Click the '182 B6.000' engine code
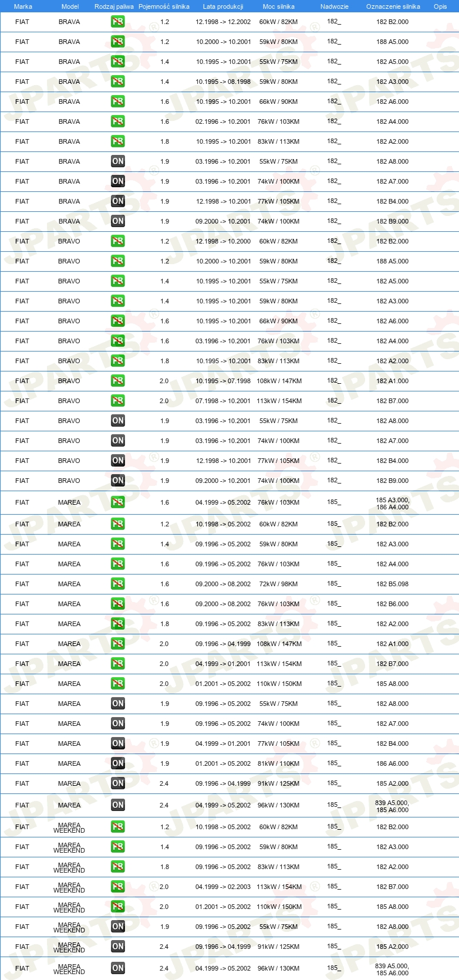The height and width of the screenshot is (980, 459). pos(393,604)
